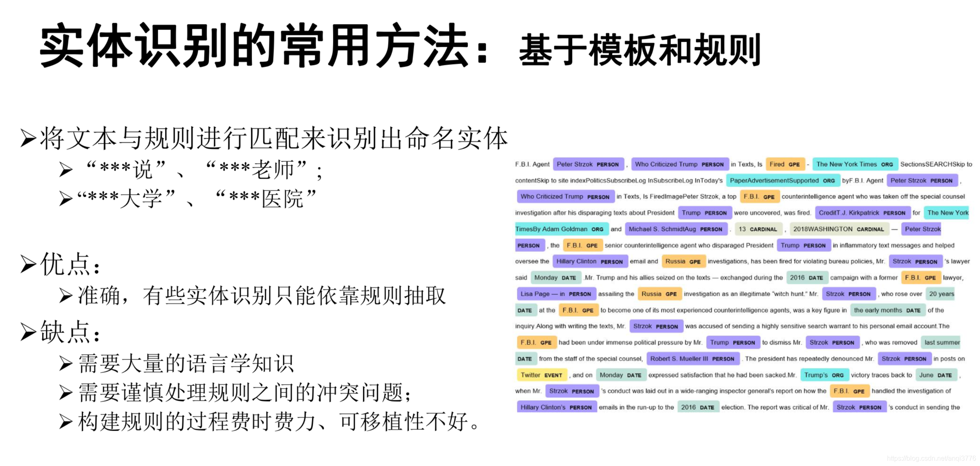Screen dimensions: 980x466
Task: Select the 'Peter Strzok PERSON' entity tag
Action: [x=588, y=164]
